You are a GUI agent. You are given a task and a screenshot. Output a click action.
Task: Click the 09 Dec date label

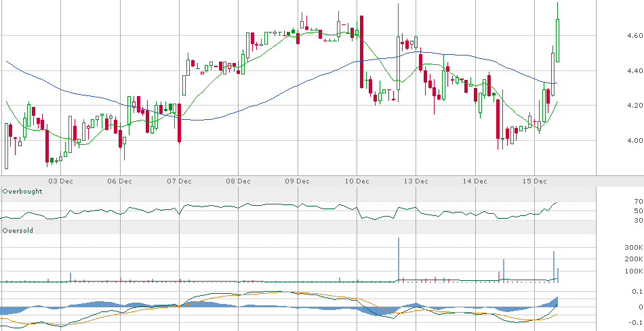298,181
